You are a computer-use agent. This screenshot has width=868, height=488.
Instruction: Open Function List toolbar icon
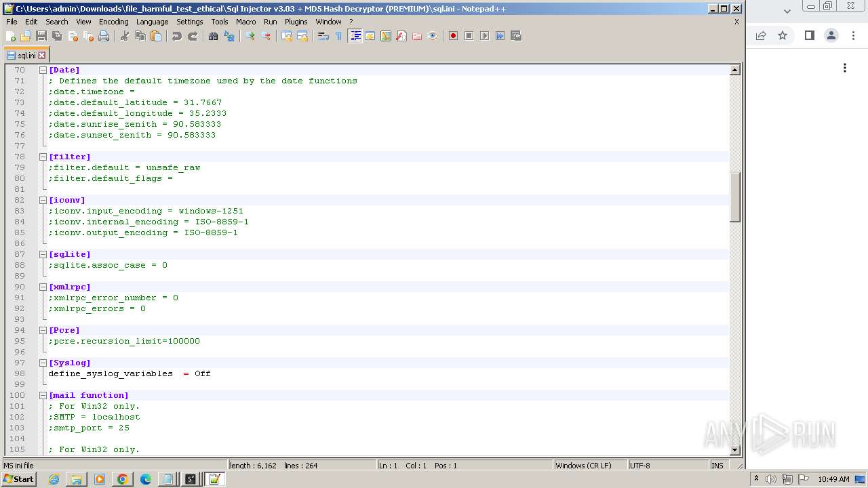401,36
